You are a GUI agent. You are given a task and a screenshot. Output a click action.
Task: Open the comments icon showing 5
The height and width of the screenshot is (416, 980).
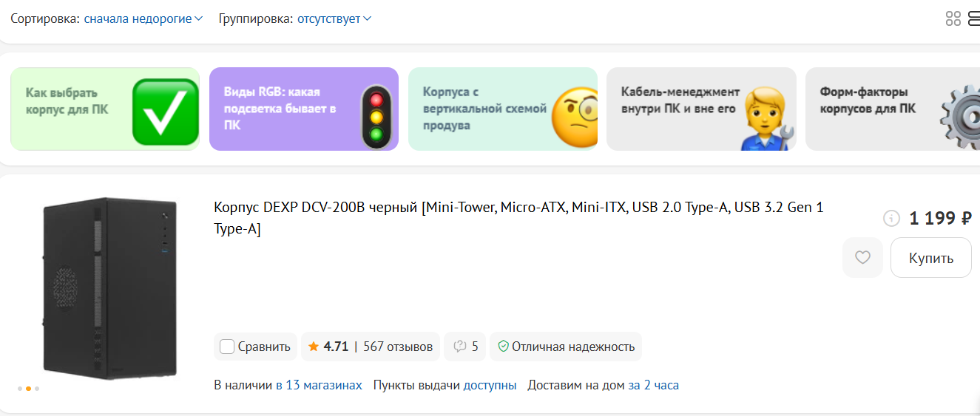tap(464, 347)
